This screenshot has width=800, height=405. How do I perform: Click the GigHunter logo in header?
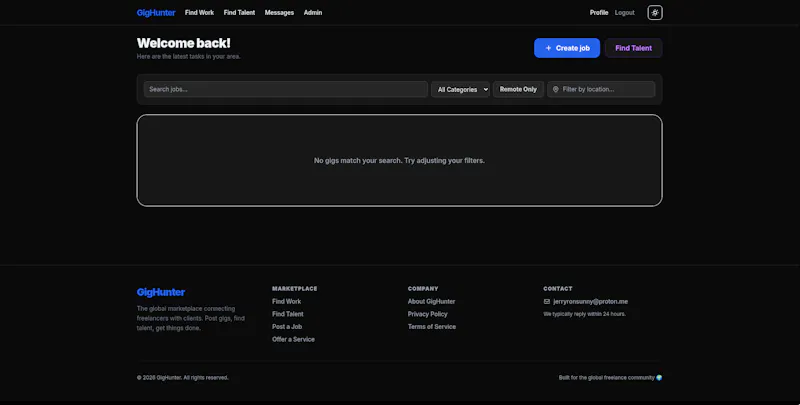click(x=156, y=13)
